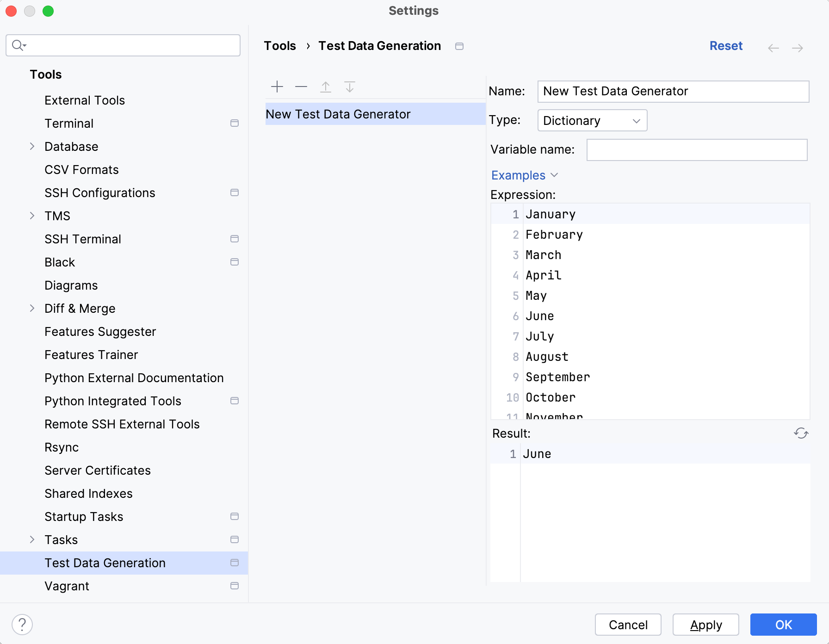
Task: Navigate forward using the right arrow
Action: point(798,48)
